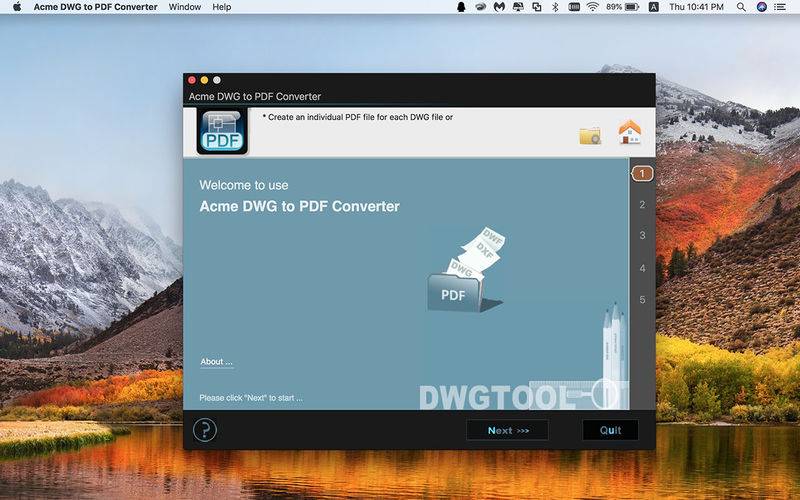Click the PDF folder illustration
Viewport: 800px width, 500px height.
(466, 270)
